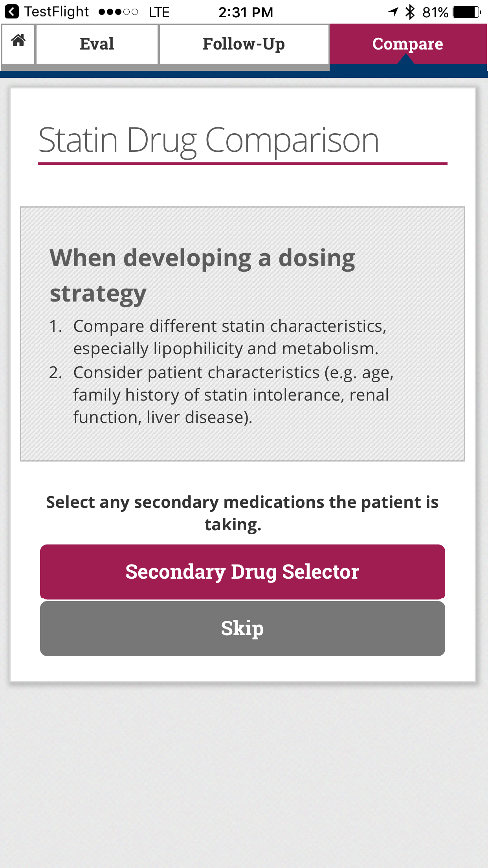
Task: Tap the 81% battery percentage
Action: click(x=435, y=12)
